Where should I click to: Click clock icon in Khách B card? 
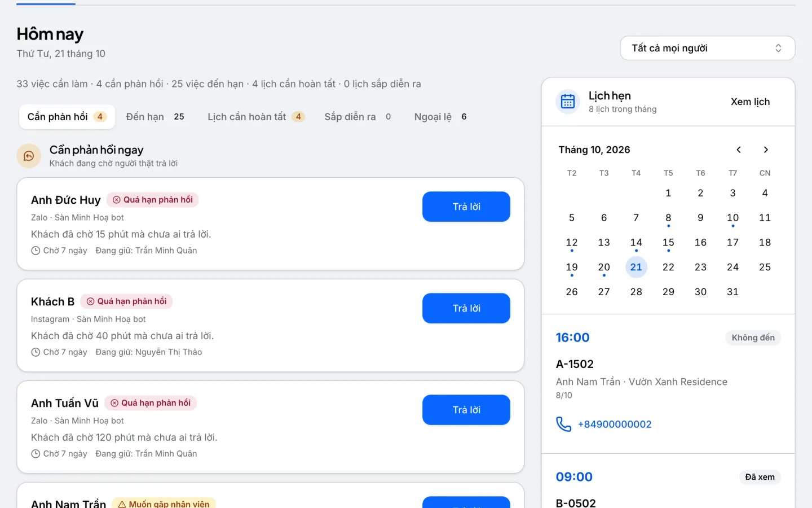tap(36, 352)
